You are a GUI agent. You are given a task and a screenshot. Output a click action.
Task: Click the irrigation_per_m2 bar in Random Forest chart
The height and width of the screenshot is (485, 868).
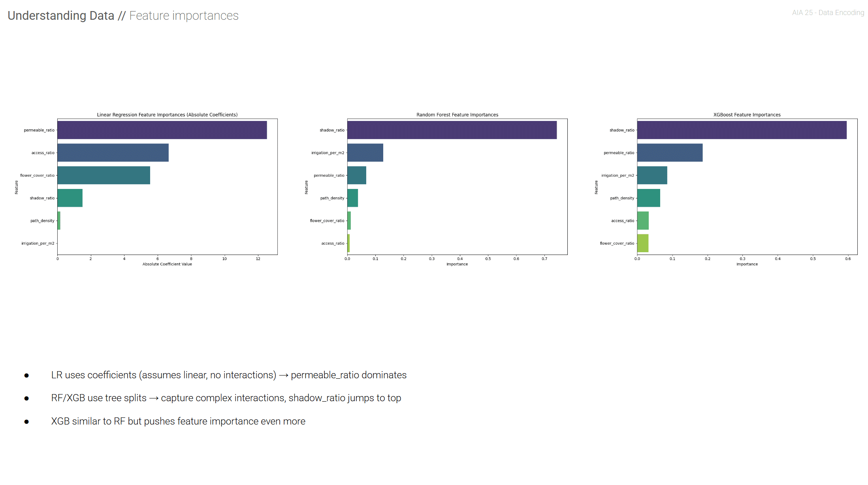[365, 153]
